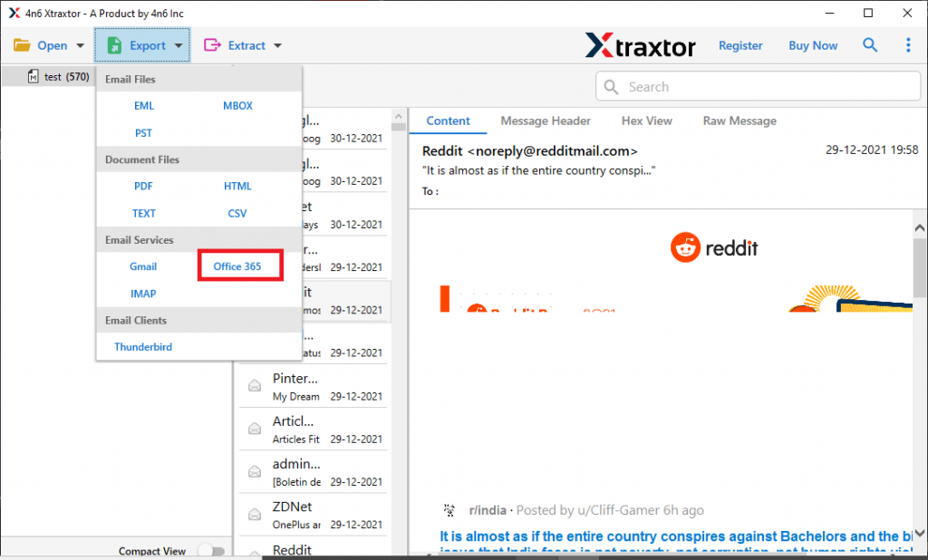The height and width of the screenshot is (560, 928).
Task: Click the Register link
Action: coord(740,44)
